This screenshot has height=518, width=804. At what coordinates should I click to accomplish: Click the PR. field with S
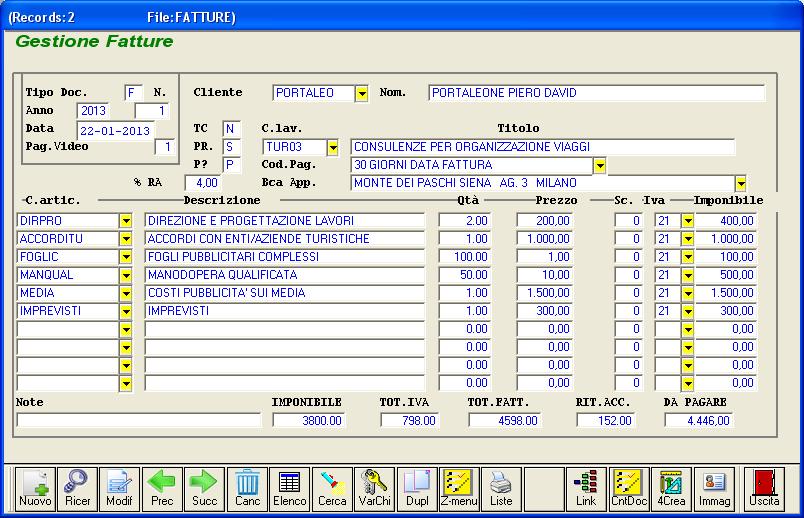231,147
